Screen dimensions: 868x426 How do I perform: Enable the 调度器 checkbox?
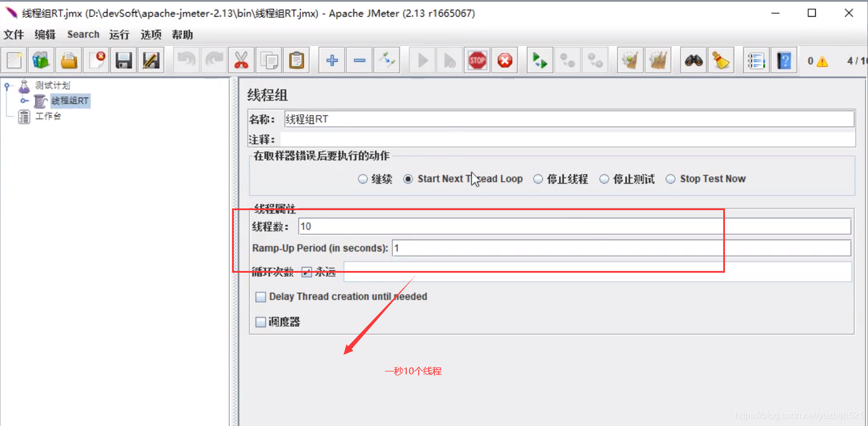pos(261,322)
